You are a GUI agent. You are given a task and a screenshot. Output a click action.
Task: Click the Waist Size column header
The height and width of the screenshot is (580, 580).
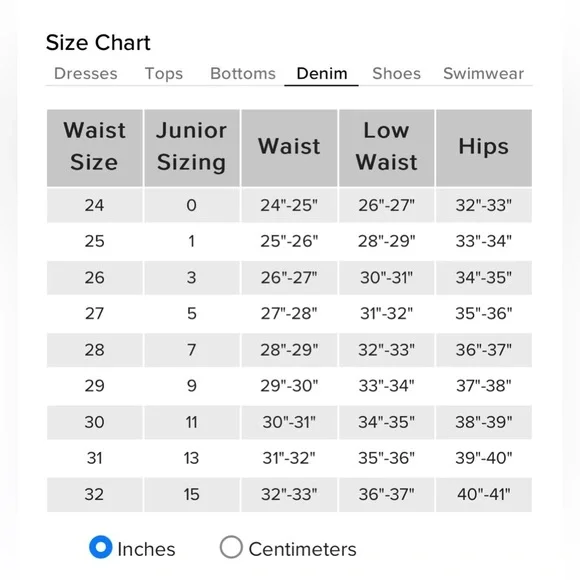pos(95,148)
